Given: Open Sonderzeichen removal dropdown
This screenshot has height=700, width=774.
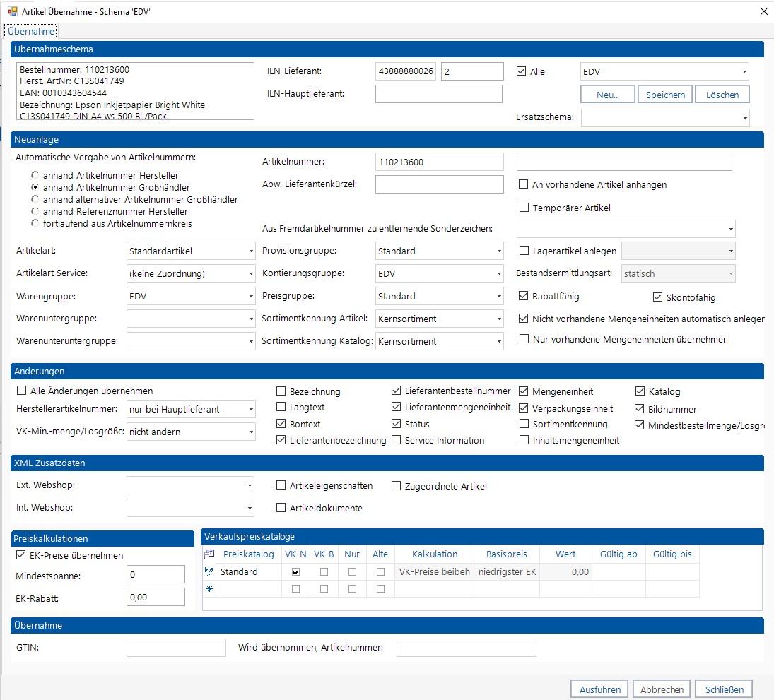Looking at the screenshot, I should point(731,229).
